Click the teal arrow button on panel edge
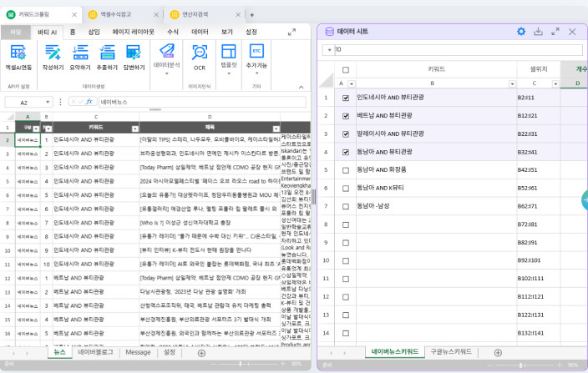Viewport: 588px width, 373px height. [585, 200]
